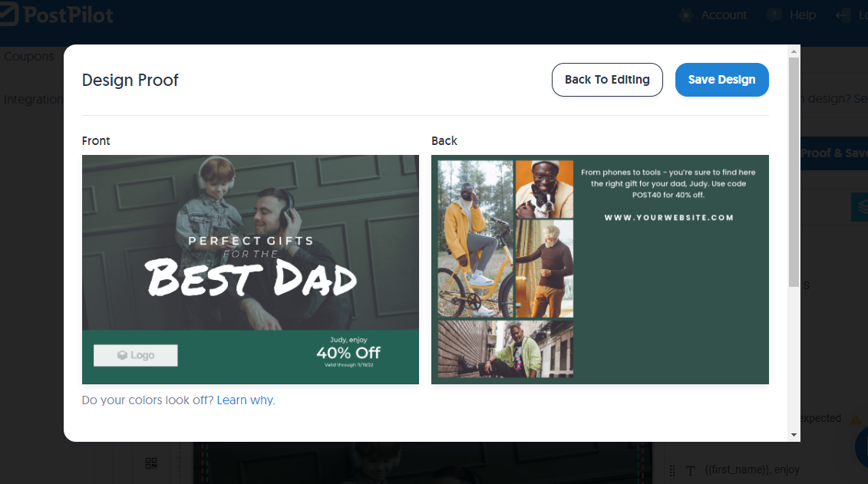Save the design with Save Design
The height and width of the screenshot is (484, 868).
tap(722, 80)
